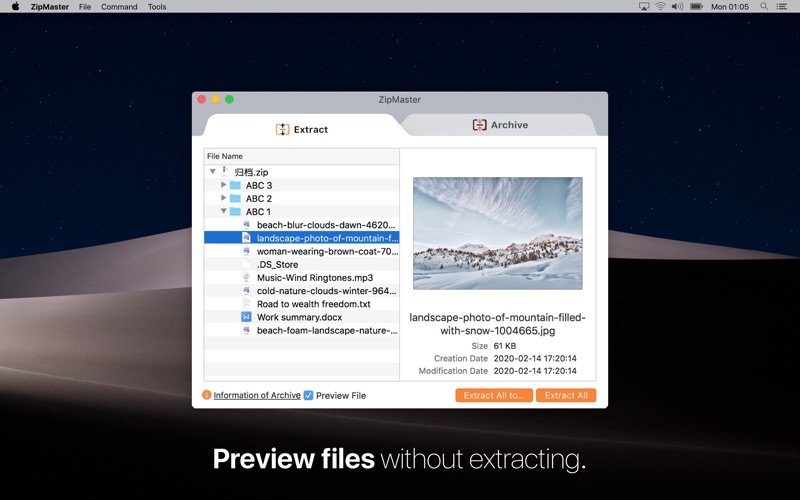The height and width of the screenshot is (500, 800).
Task: Click audio icon of Music-Wind Ringtones.mp3
Action: (x=246, y=278)
